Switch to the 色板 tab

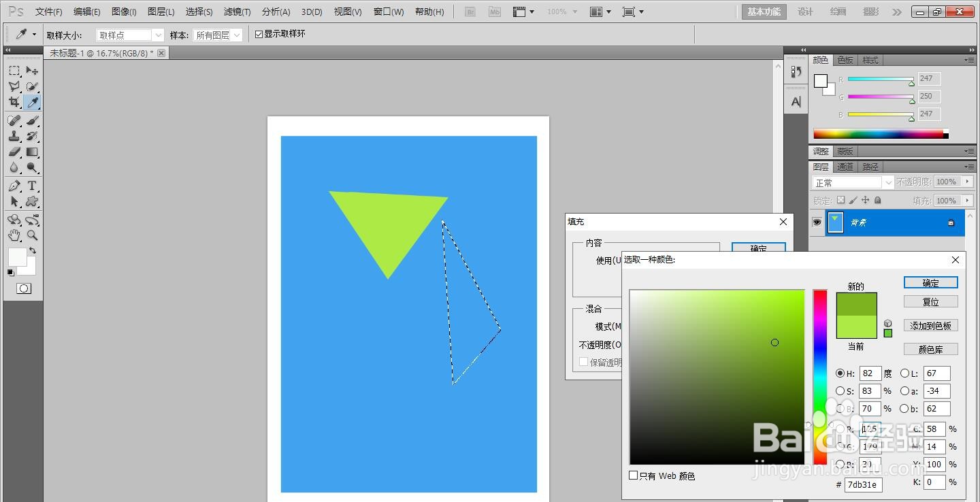[845, 61]
